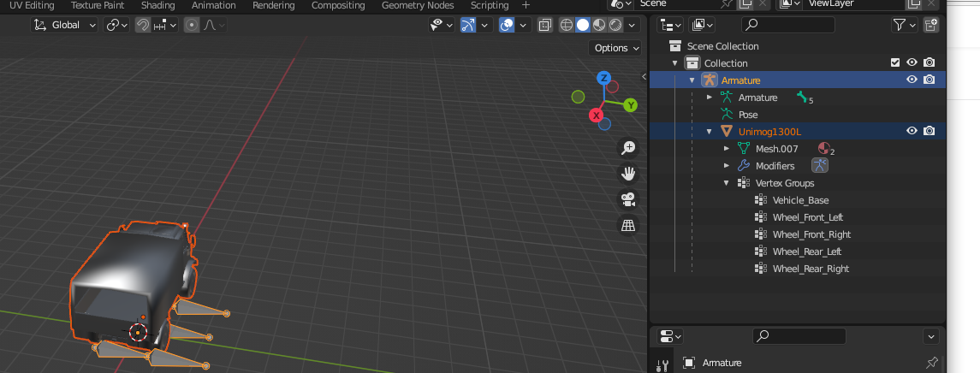
Task: Switch to Texture Paint workspace tab
Action: (x=97, y=5)
